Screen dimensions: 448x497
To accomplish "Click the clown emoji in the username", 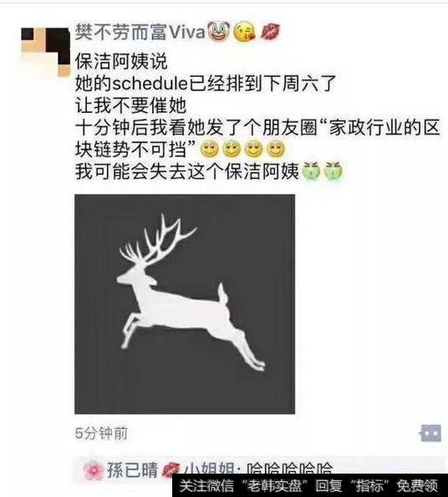I will tap(218, 33).
